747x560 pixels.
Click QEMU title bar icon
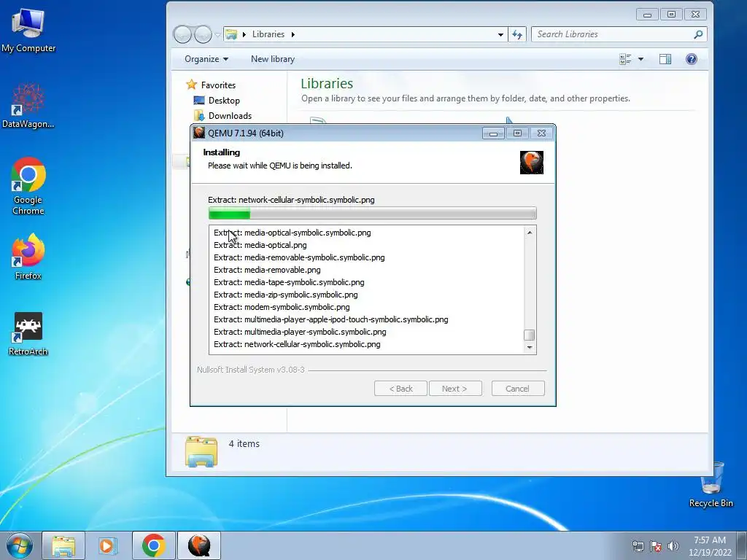pos(199,133)
